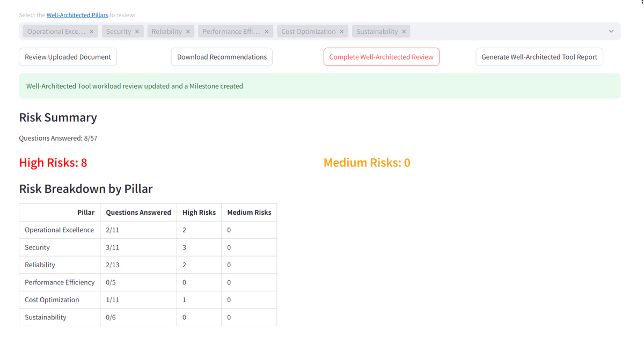Expand the pillars multiselect dropdown arrow
This screenshot has width=644, height=344.
point(611,32)
